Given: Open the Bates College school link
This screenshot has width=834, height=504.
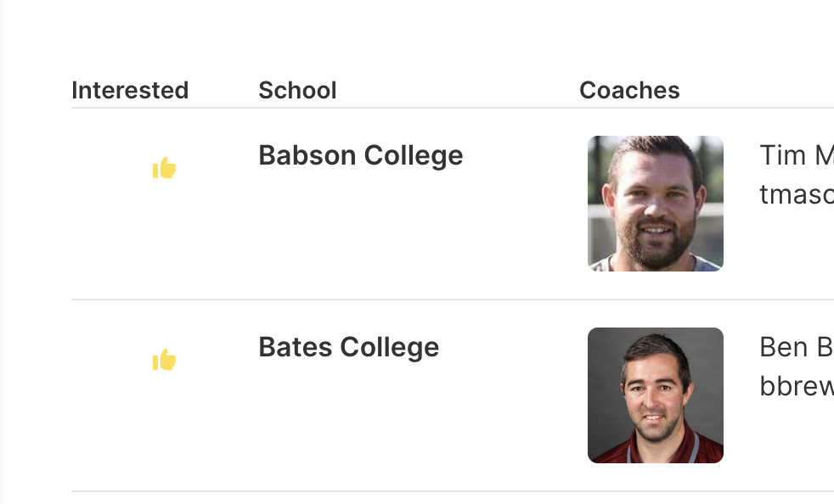Looking at the screenshot, I should 348,347.
